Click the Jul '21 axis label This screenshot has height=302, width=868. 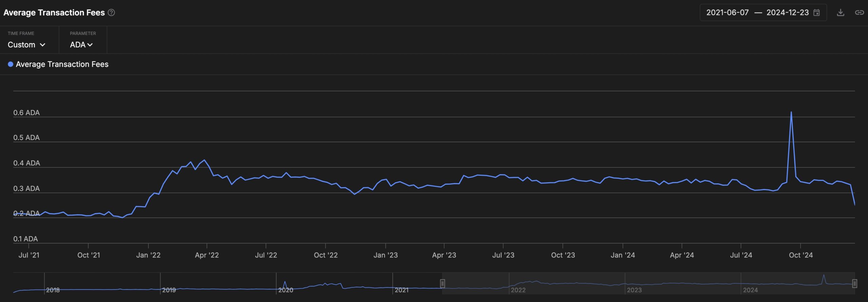(x=29, y=255)
